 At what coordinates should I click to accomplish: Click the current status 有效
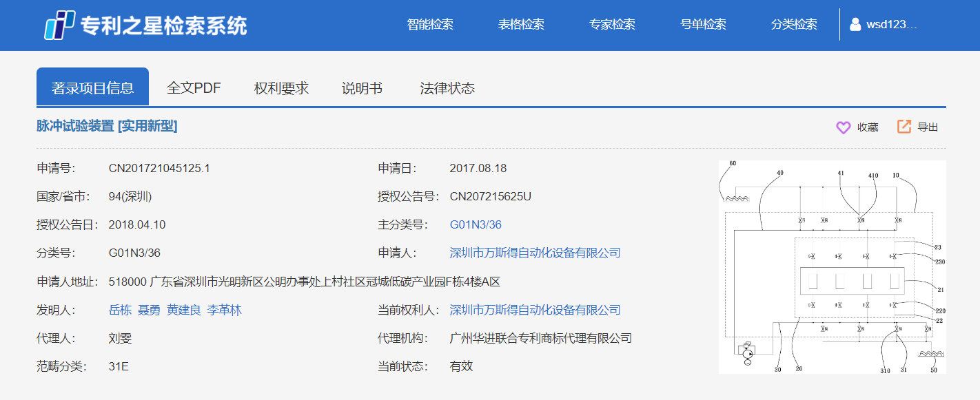point(461,366)
